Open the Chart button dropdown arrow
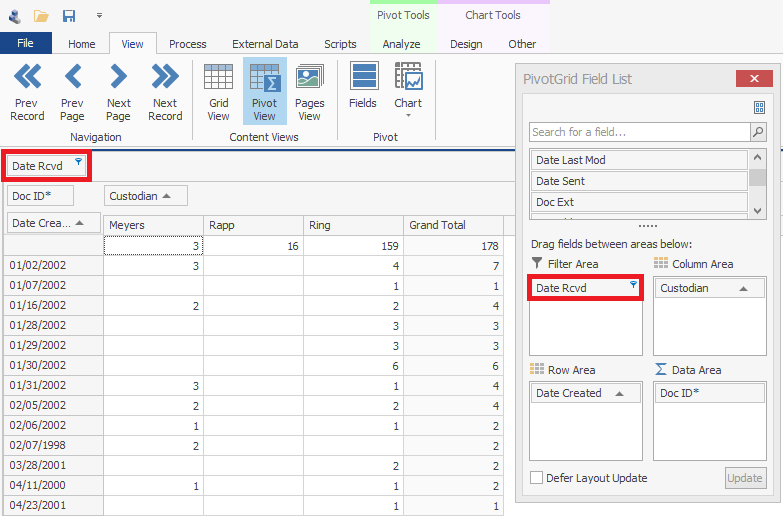 pos(408,116)
